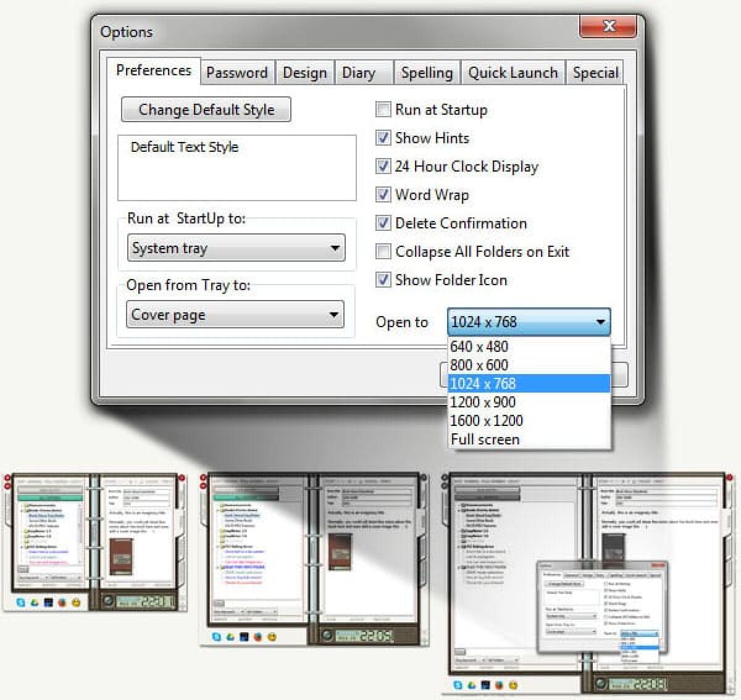
Task: Turn off Show Folder Icon
Action: tap(383, 280)
